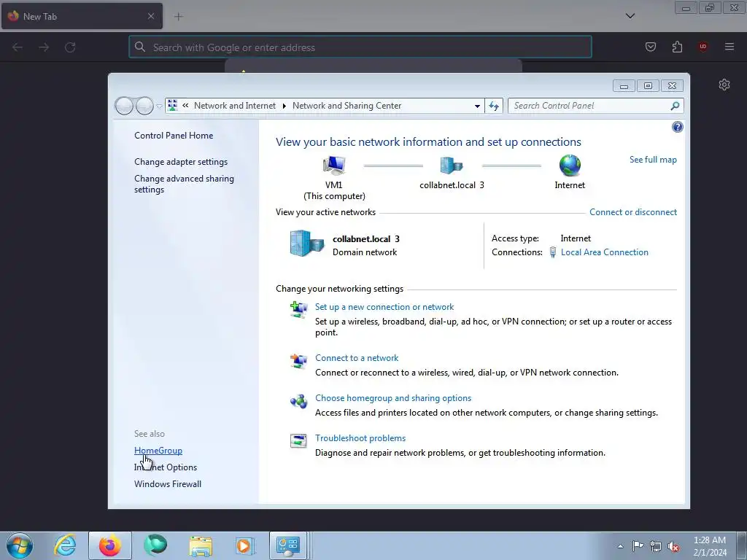Open the Firefox hamburger menu

click(729, 47)
